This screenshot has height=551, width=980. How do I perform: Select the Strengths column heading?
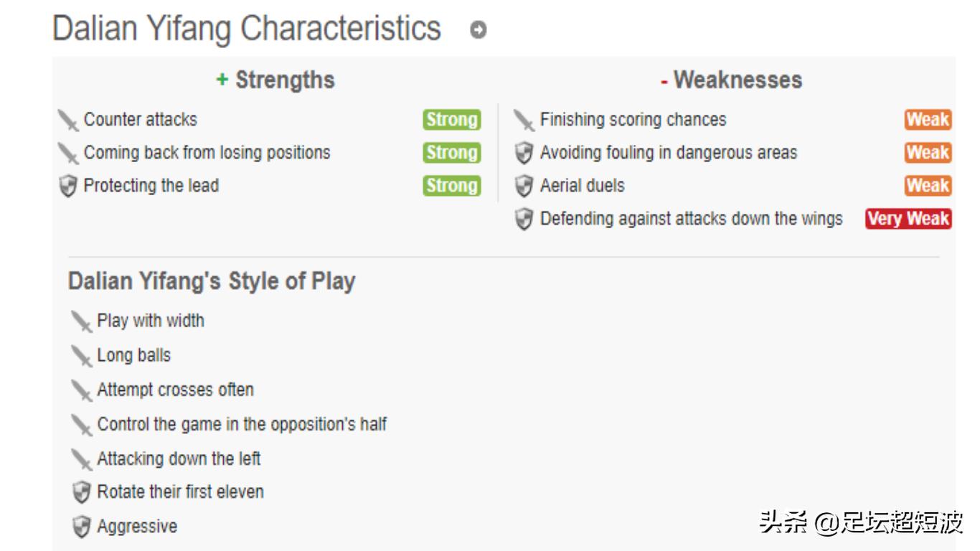[275, 80]
